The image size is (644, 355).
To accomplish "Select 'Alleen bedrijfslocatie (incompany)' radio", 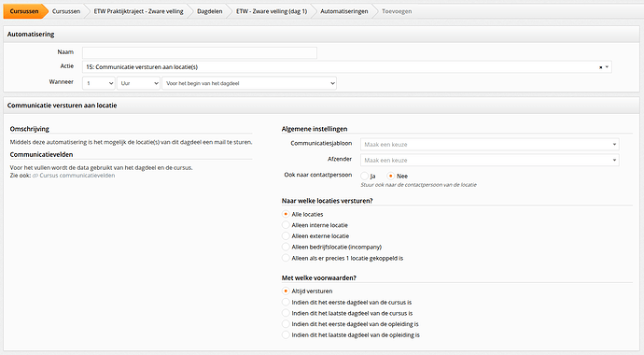I will point(286,247).
